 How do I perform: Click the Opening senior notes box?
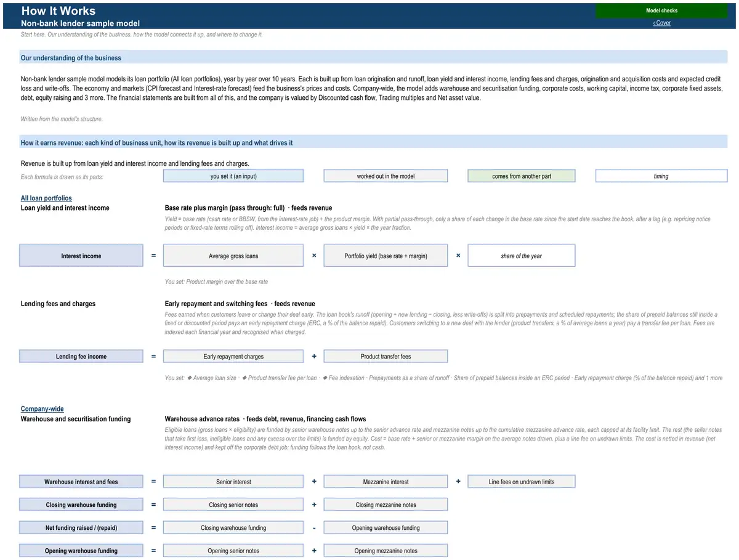click(x=233, y=551)
